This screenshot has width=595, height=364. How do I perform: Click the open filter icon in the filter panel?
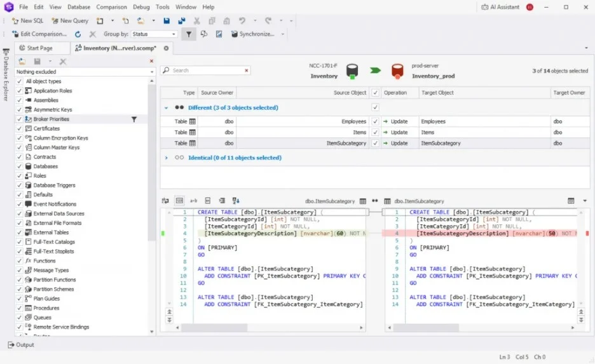[22, 61]
